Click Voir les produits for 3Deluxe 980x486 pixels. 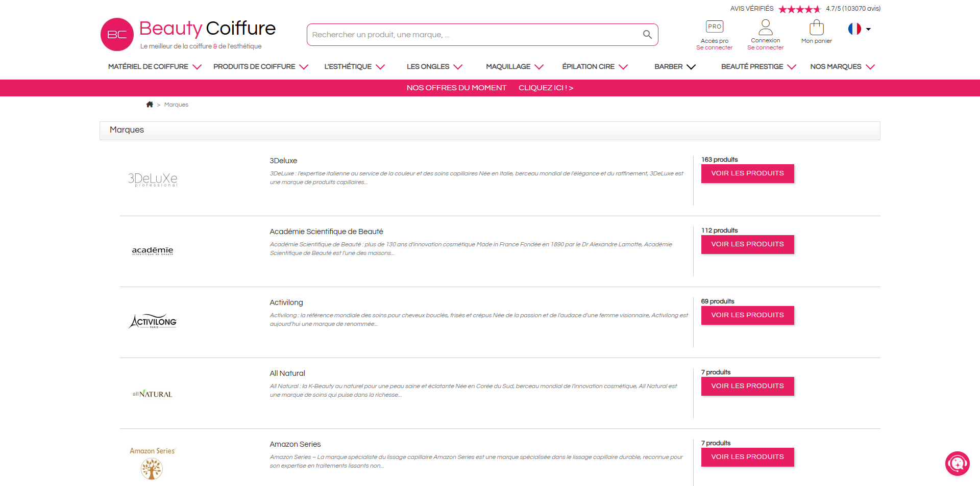(747, 173)
